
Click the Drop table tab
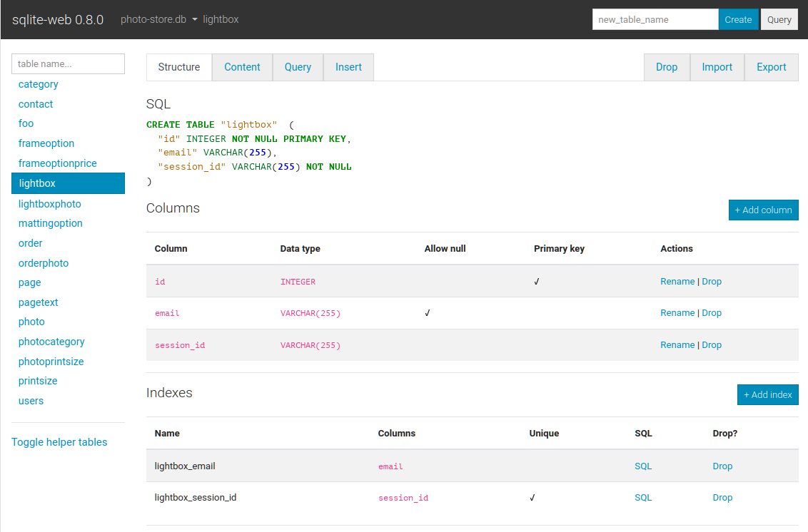(x=667, y=67)
